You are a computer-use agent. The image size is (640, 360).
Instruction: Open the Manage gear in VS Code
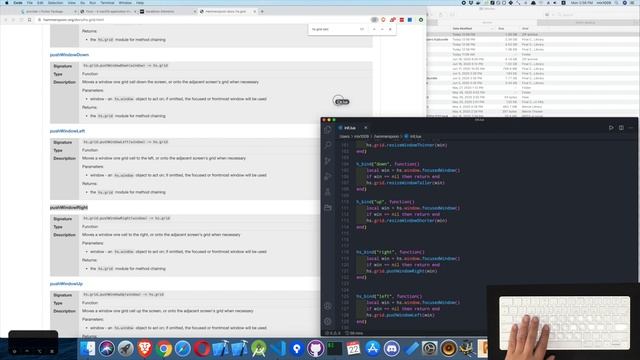(328, 321)
